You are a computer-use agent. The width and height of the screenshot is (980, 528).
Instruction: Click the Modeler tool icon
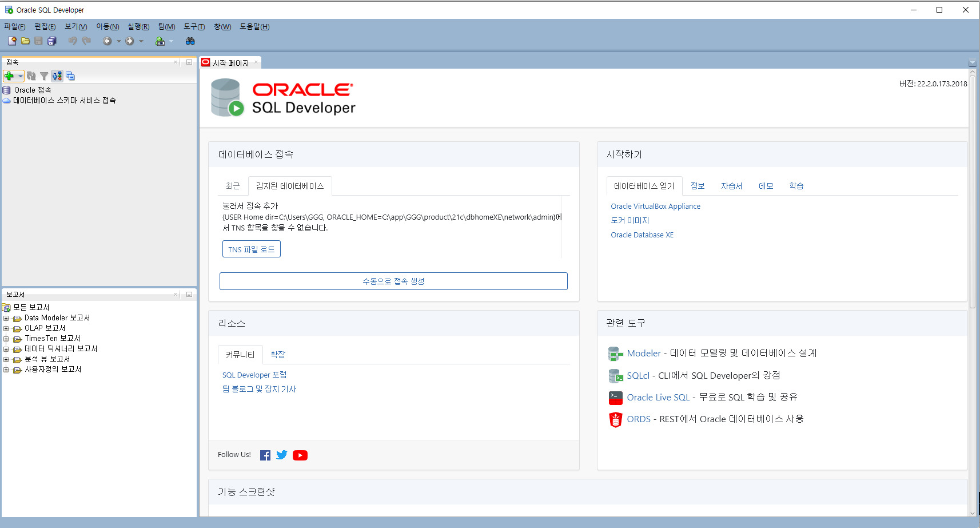(615, 354)
